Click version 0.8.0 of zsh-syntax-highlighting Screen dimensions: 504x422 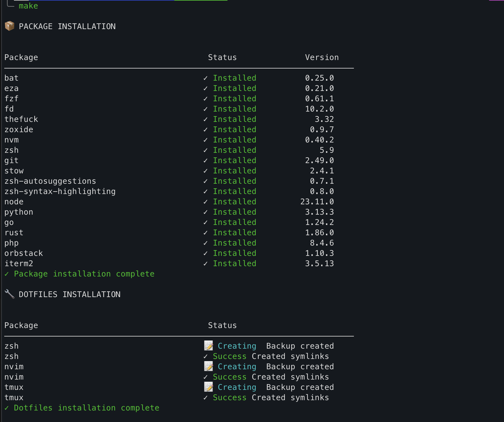322,191
